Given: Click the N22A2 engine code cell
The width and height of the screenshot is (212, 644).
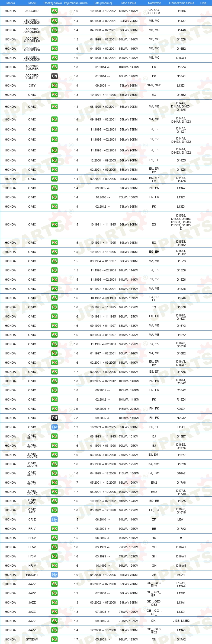Looking at the screenshot, I should 181,418.
